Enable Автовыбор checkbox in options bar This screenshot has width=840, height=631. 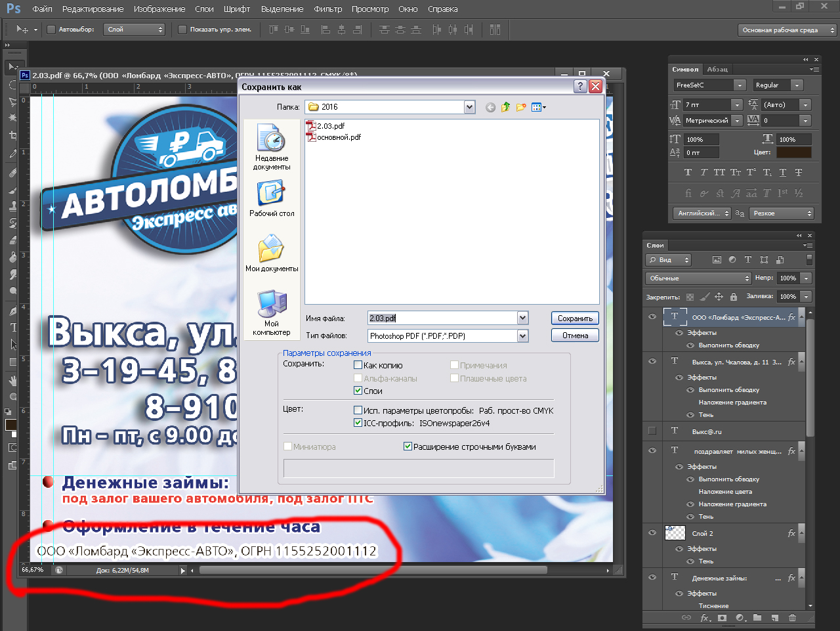click(x=51, y=30)
